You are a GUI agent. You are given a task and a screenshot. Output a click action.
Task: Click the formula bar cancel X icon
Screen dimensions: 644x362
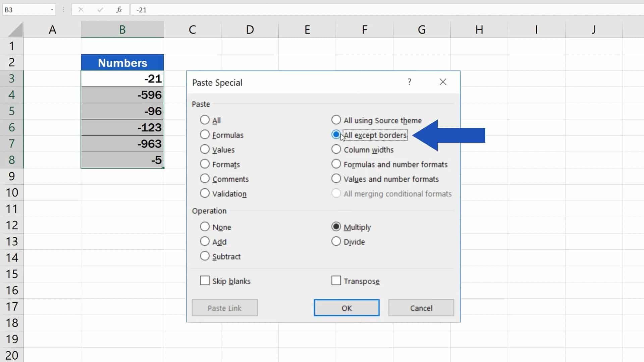[x=81, y=10]
